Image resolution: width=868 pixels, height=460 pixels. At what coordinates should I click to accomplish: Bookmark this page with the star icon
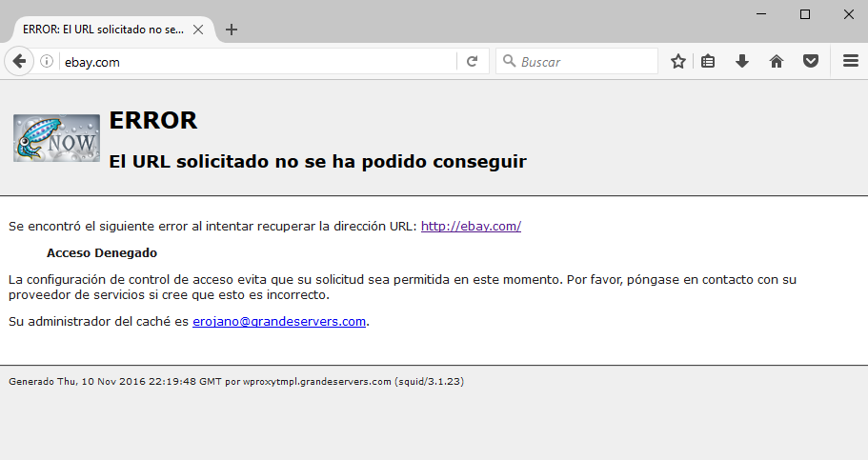point(678,61)
